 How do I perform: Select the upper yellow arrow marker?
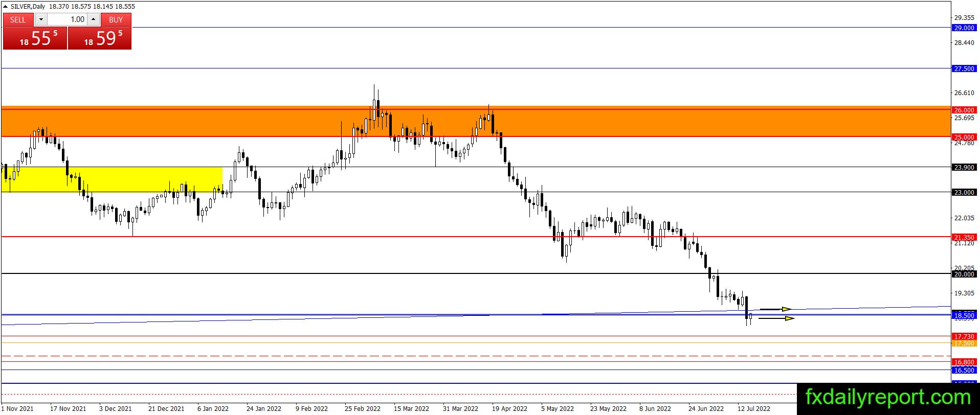click(776, 309)
